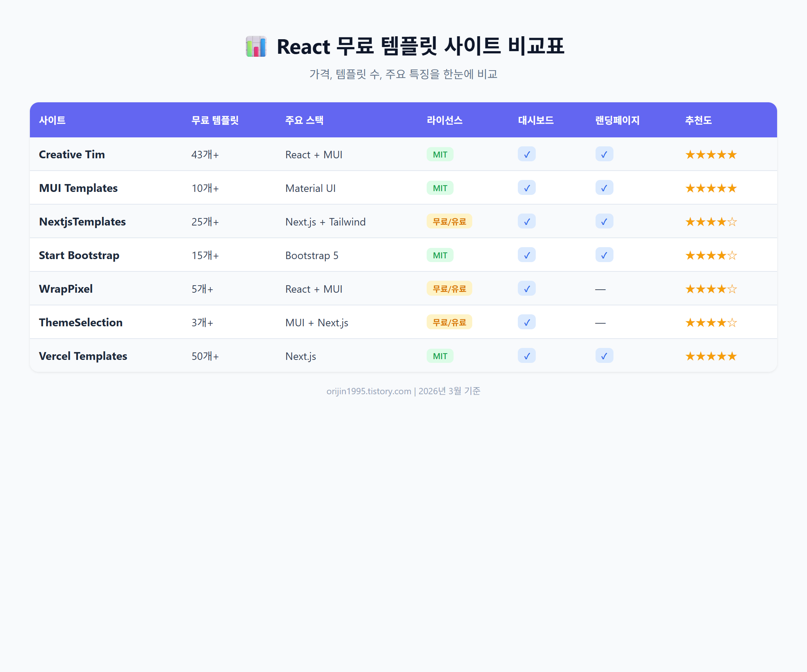Click the MIT badge in the Vercel Templates row
Image resolution: width=807 pixels, height=672 pixels.
(x=440, y=355)
